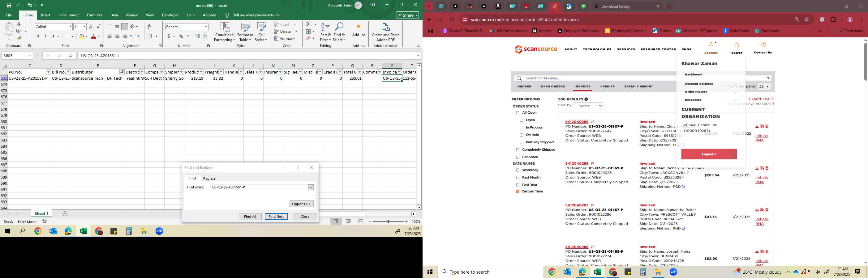This screenshot has width=868, height=278.
Task: Click AutoSum sigma icon
Action: (308, 24)
